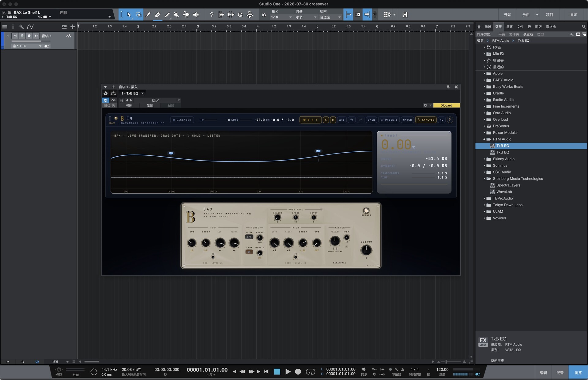588x380 pixels.
Task: Click the 复制 copy button in plugin header
Action: coord(150,105)
